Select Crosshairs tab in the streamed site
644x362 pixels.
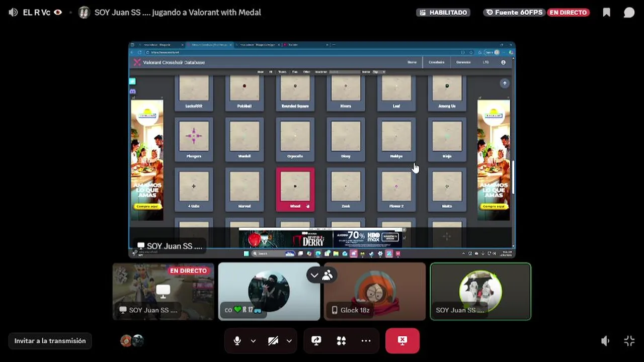436,62
